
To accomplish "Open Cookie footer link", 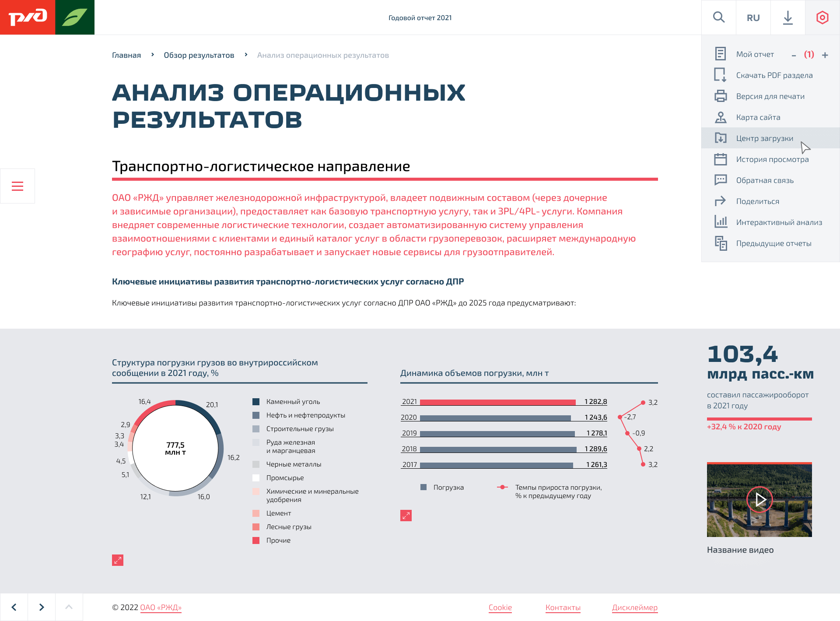I will (500, 607).
